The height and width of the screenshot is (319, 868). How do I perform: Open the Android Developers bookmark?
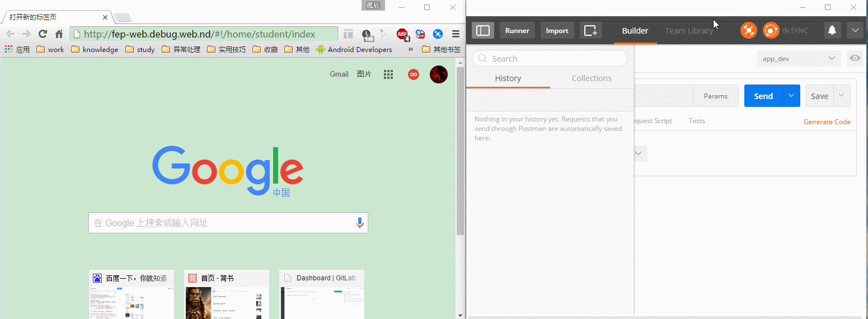coord(354,49)
